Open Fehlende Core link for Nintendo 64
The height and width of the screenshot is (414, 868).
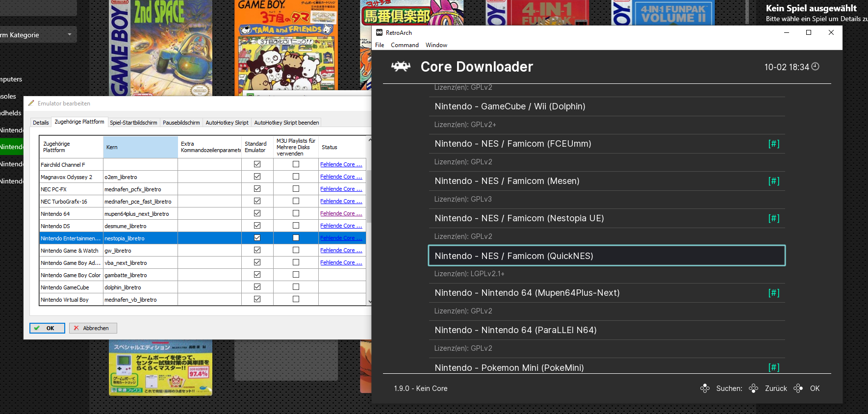coord(341,213)
